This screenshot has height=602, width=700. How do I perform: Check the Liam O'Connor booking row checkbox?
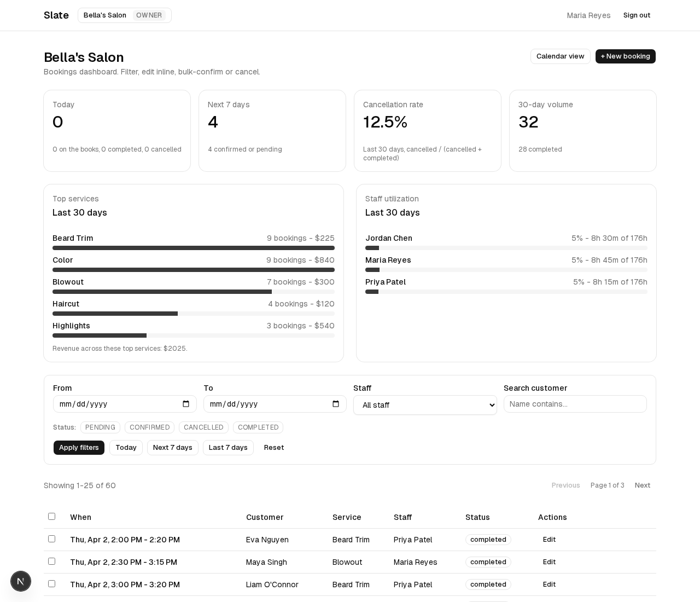pos(51,583)
